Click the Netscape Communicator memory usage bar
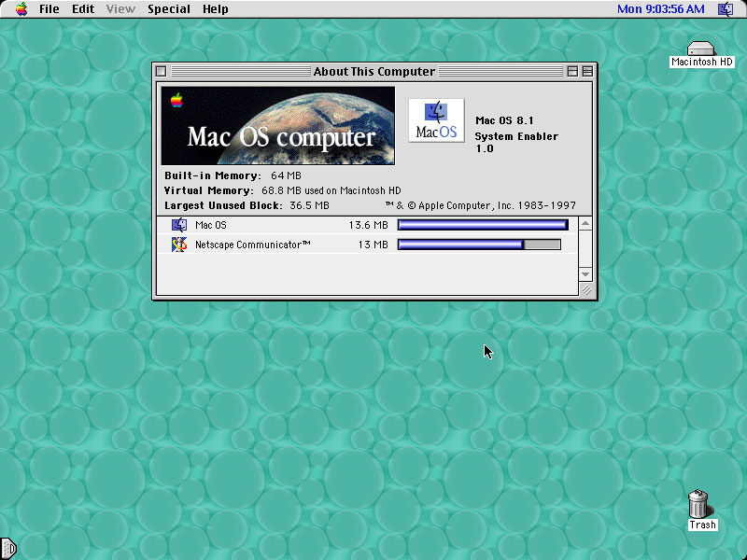Image resolution: width=747 pixels, height=560 pixels. point(479,245)
